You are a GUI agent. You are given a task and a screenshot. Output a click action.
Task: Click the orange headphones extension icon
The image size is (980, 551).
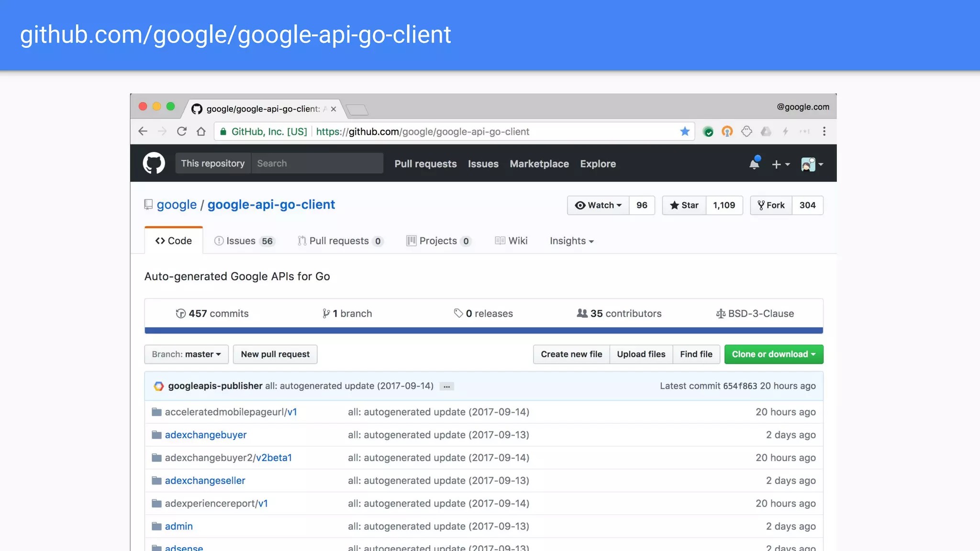[x=727, y=132]
